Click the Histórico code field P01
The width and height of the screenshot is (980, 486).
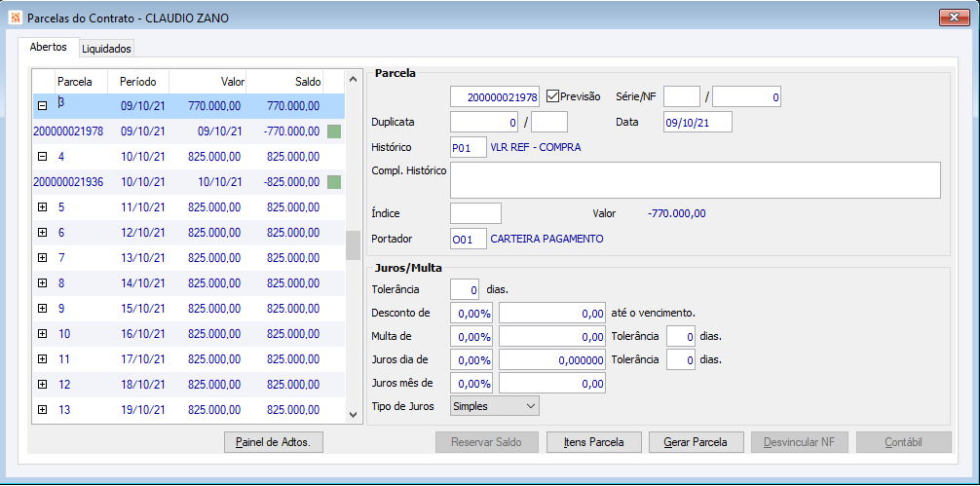click(469, 147)
